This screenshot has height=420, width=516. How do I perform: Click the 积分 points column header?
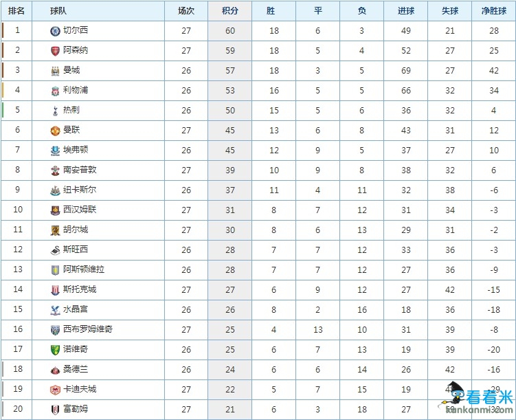click(230, 11)
